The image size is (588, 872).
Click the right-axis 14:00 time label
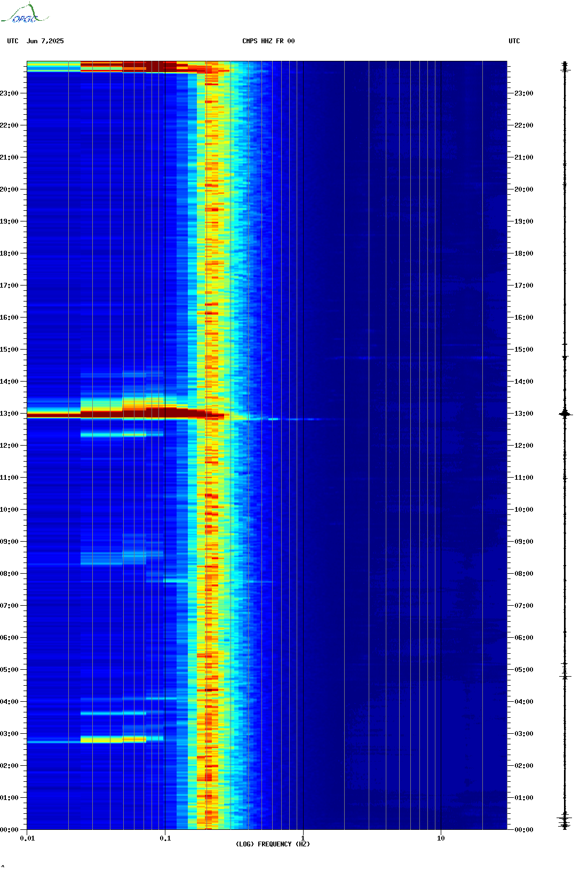[x=524, y=382]
